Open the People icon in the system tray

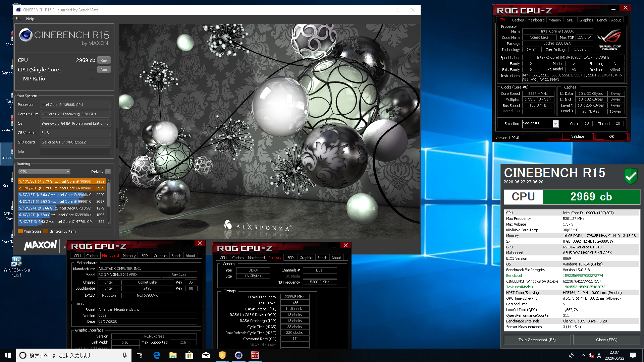point(571,355)
